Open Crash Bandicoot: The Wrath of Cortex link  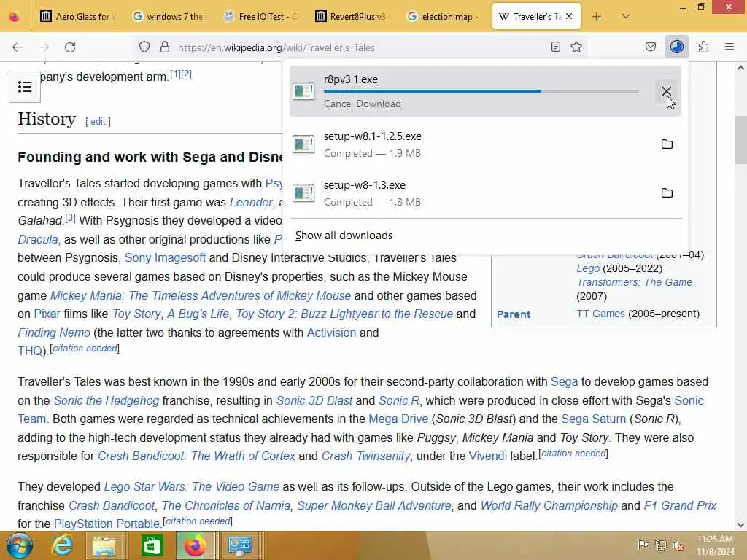point(196,456)
